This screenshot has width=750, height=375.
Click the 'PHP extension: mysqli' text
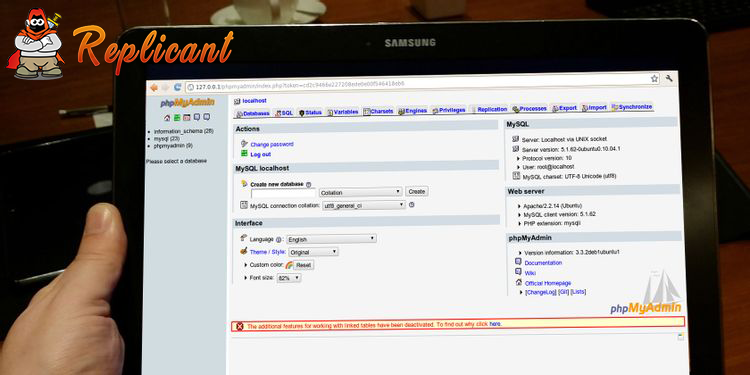point(551,223)
